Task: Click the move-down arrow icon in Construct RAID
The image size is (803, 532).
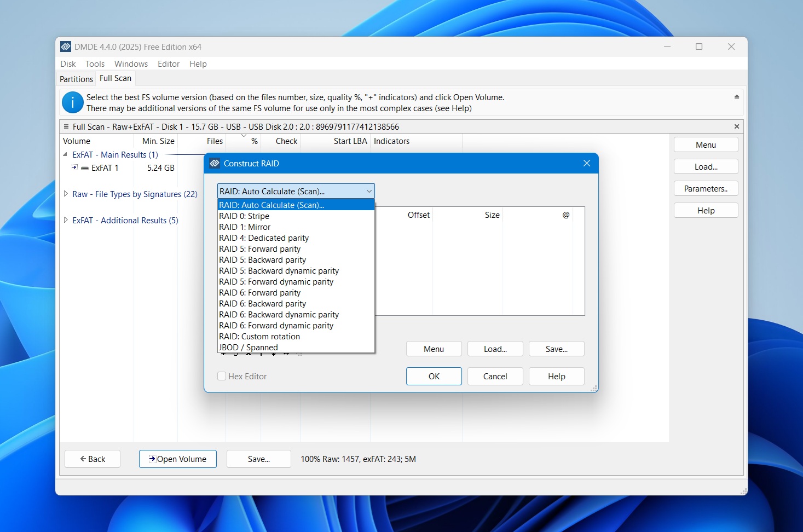Action: click(274, 354)
